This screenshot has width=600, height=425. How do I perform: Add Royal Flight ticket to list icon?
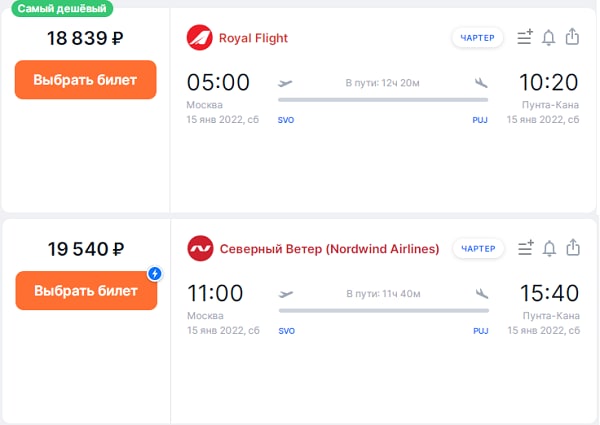pyautogui.click(x=525, y=38)
